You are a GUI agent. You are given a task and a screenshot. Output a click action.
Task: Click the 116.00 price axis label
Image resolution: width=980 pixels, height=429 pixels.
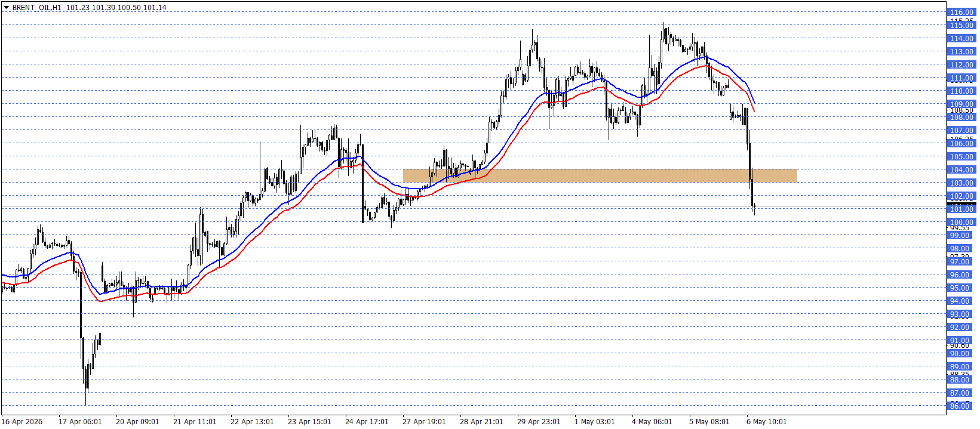961,12
